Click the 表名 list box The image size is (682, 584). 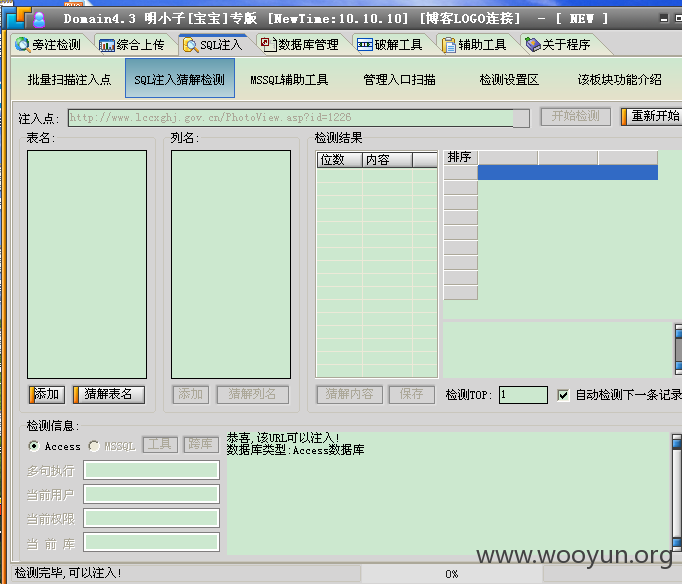(87, 264)
